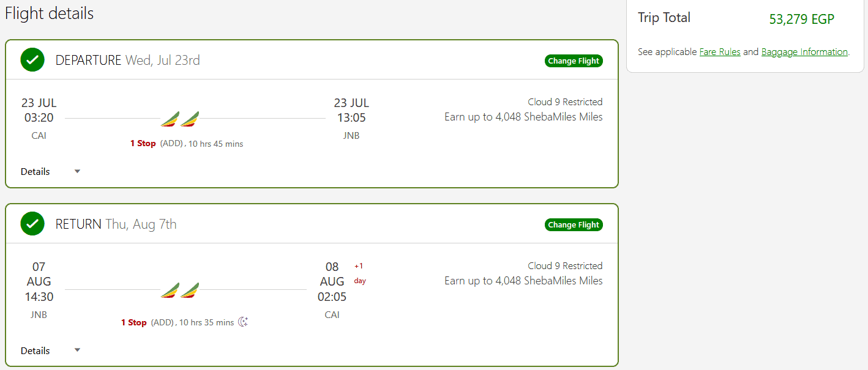Click the +1 day indicator on return arrival

point(359,273)
